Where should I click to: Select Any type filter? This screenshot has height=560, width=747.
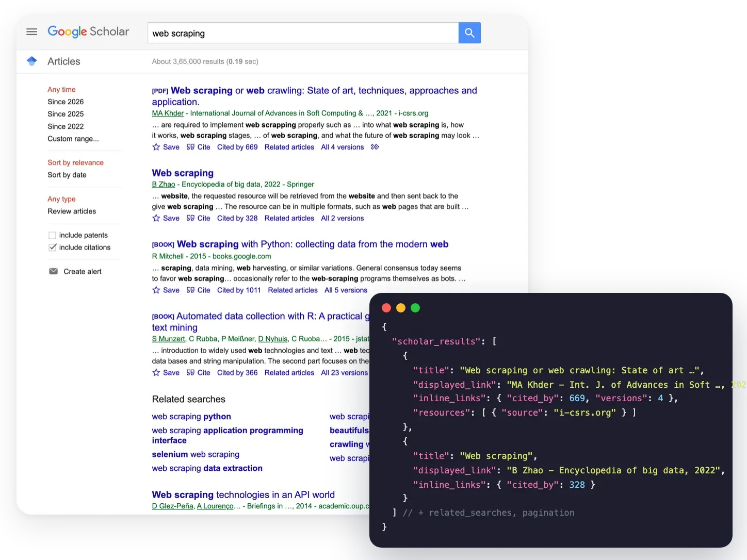click(61, 199)
